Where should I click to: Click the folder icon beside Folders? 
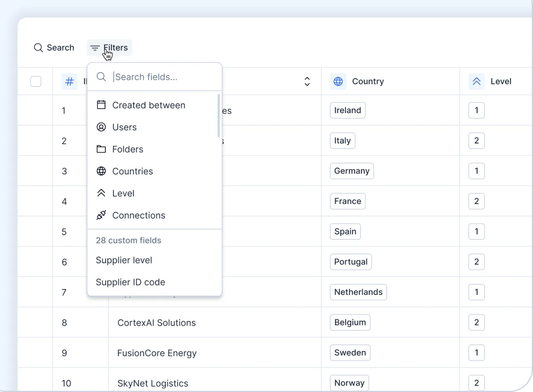click(x=101, y=149)
